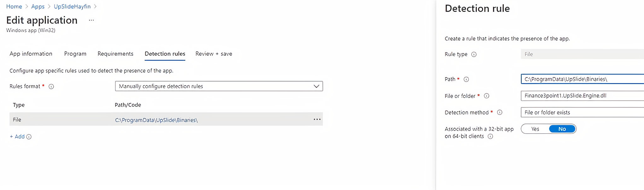Image resolution: width=644 pixels, height=190 pixels.
Task: Open the Rule type dropdown
Action: (582, 54)
